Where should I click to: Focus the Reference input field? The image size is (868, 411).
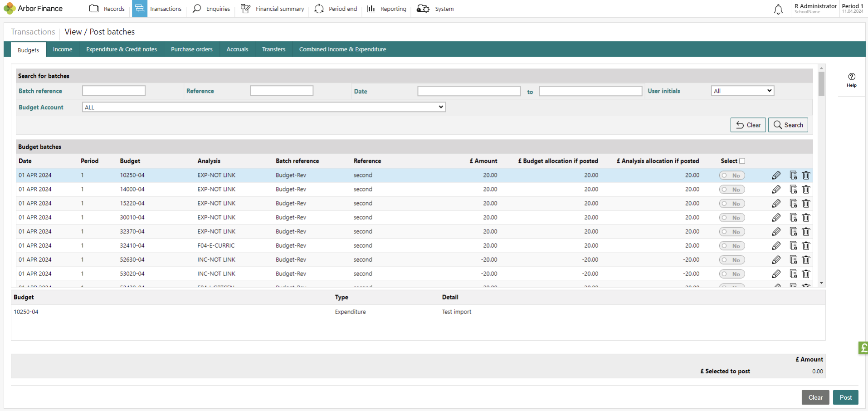(282, 91)
